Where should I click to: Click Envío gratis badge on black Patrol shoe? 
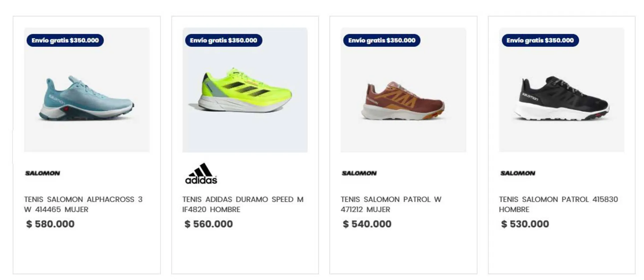tap(540, 41)
